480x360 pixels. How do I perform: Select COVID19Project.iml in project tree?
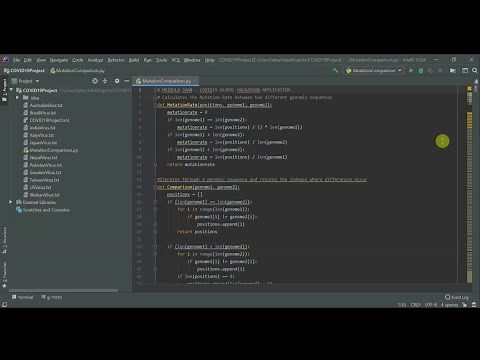coord(46,120)
